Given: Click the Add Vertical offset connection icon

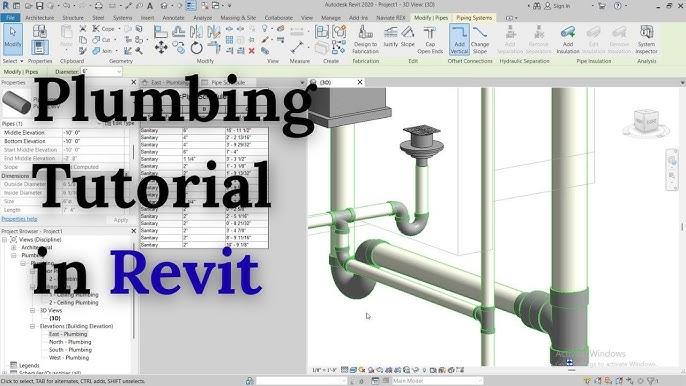Looking at the screenshot, I should [459, 39].
